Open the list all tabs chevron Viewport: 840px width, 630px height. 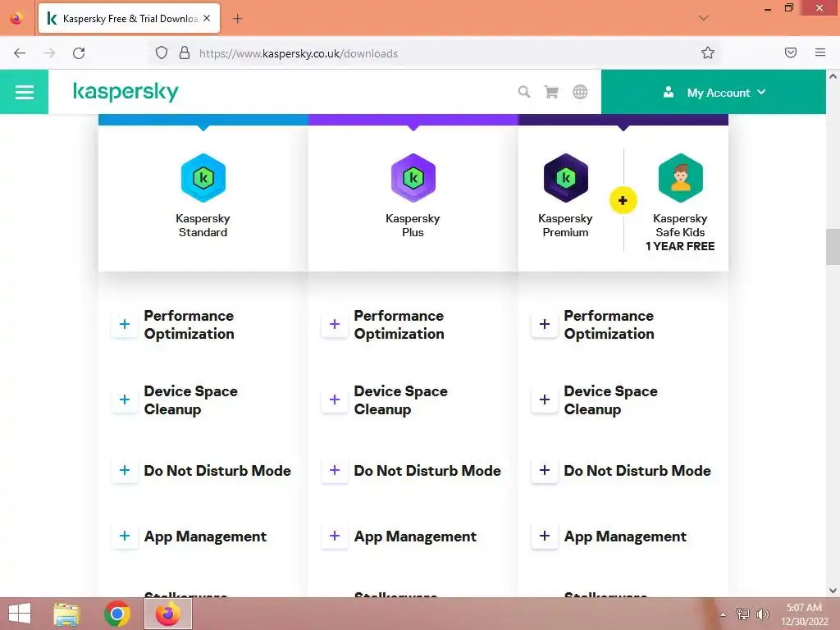pos(704,18)
